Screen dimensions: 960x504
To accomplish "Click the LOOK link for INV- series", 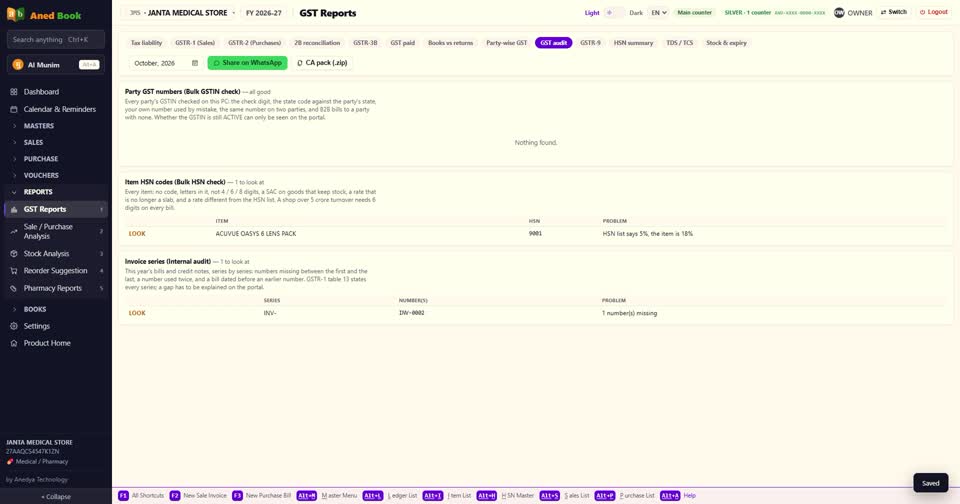I will pos(137,314).
